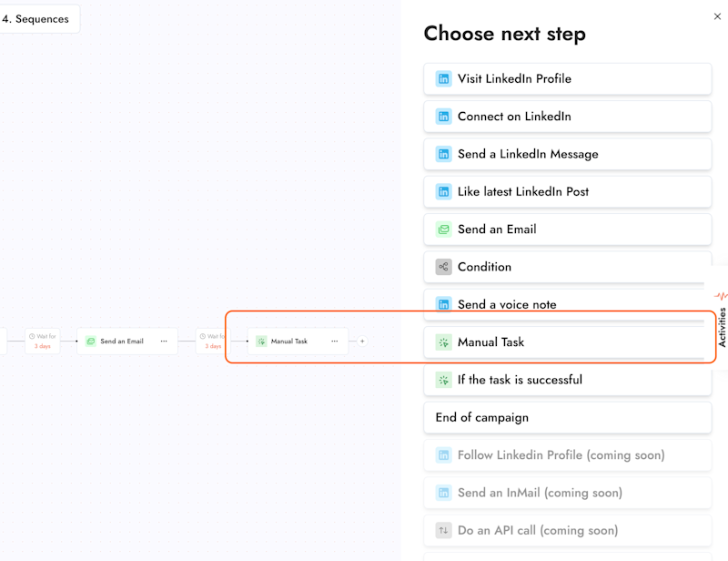Select End of campaign option
728x561 pixels.
pyautogui.click(x=567, y=417)
